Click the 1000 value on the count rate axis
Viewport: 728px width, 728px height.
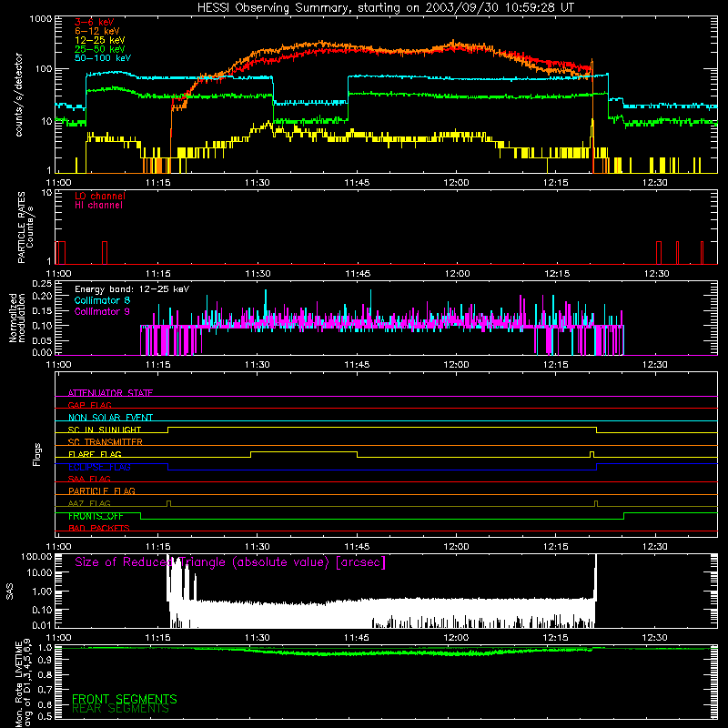[40, 19]
